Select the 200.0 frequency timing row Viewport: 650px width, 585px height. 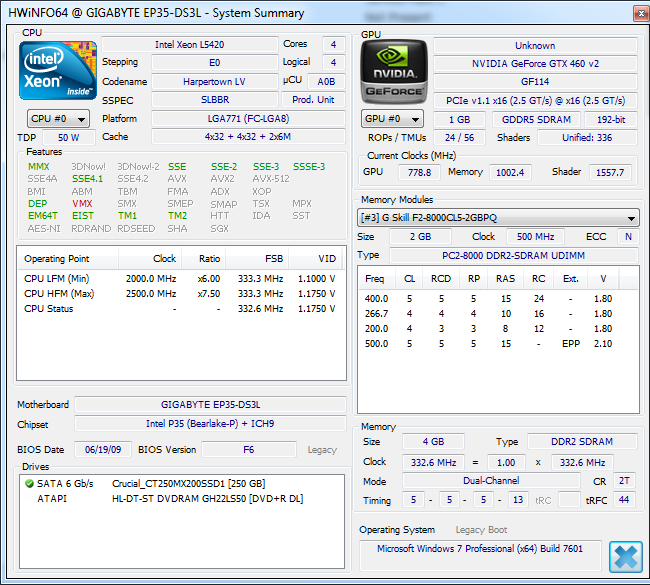point(498,328)
